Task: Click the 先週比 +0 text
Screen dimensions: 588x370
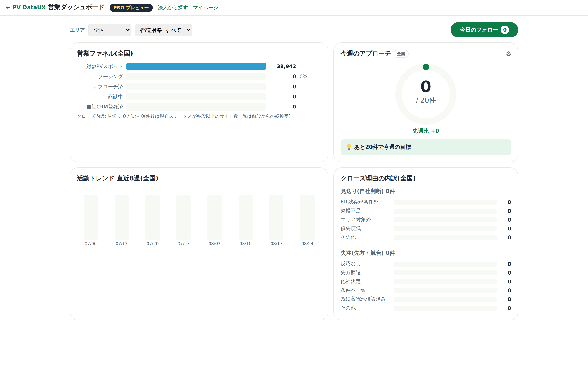Action: tap(426, 131)
